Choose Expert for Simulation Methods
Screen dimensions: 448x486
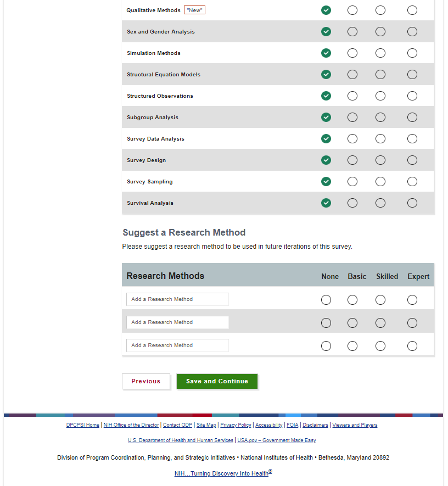click(x=412, y=53)
